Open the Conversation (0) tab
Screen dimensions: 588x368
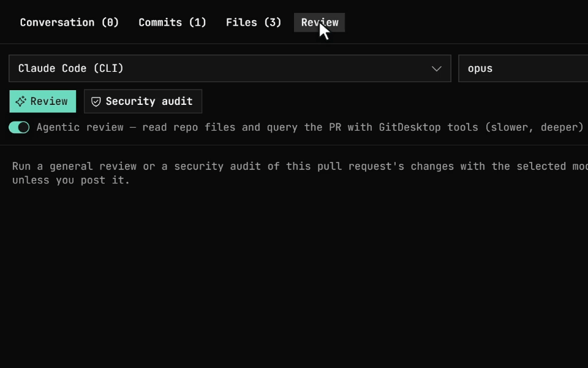click(69, 23)
